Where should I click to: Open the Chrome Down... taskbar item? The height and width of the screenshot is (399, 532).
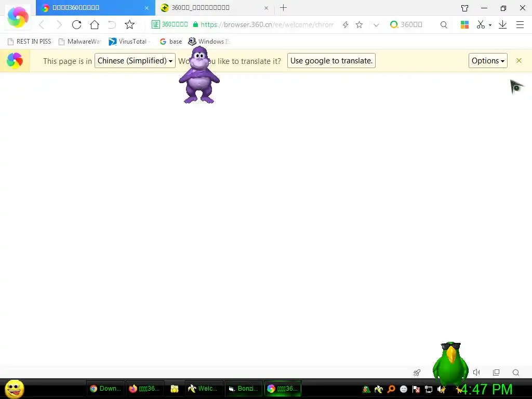point(105,389)
